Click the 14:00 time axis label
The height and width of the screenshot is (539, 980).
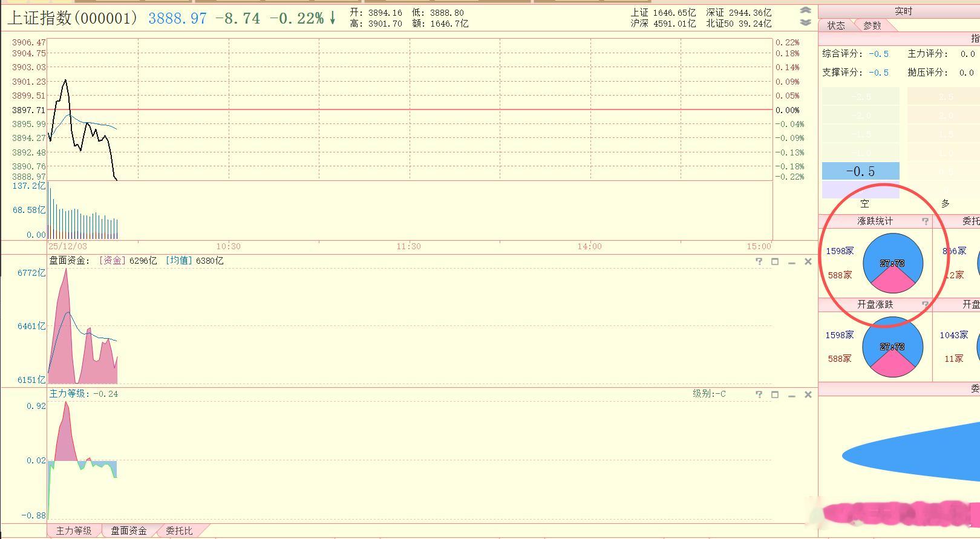(590, 246)
